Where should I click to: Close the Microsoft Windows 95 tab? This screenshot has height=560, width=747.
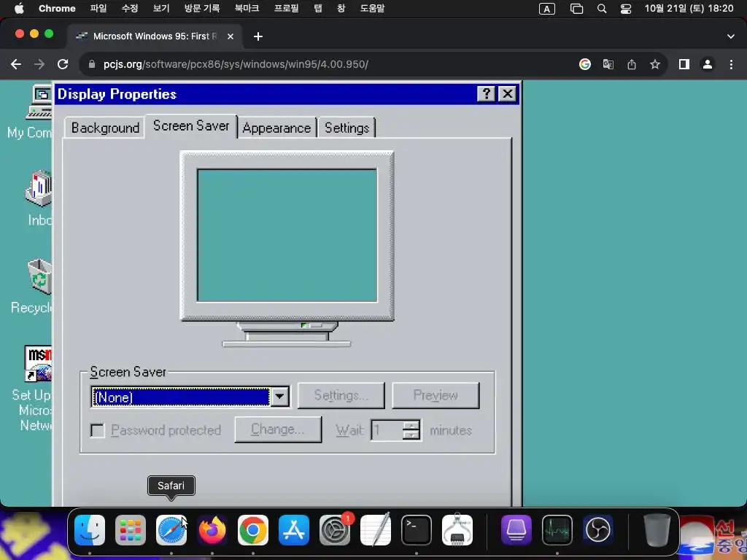pos(230,36)
